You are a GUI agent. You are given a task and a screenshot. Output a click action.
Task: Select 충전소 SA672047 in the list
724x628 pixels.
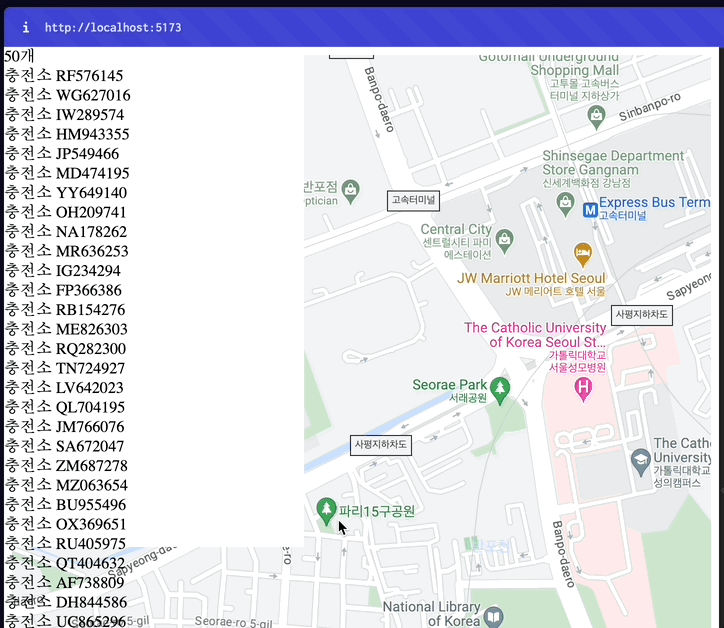(x=64, y=446)
